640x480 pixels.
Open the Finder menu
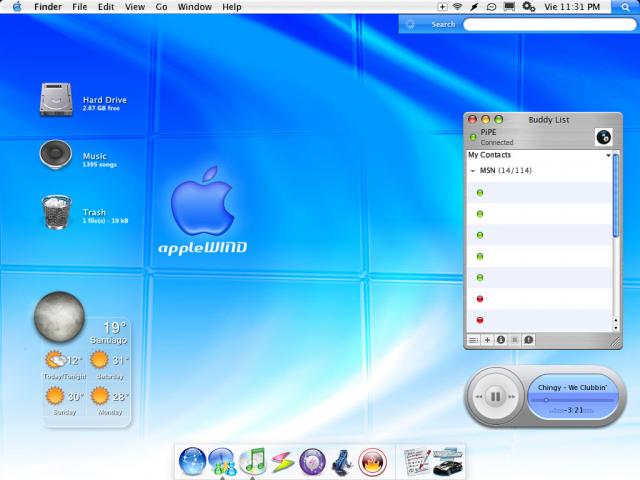[x=48, y=7]
